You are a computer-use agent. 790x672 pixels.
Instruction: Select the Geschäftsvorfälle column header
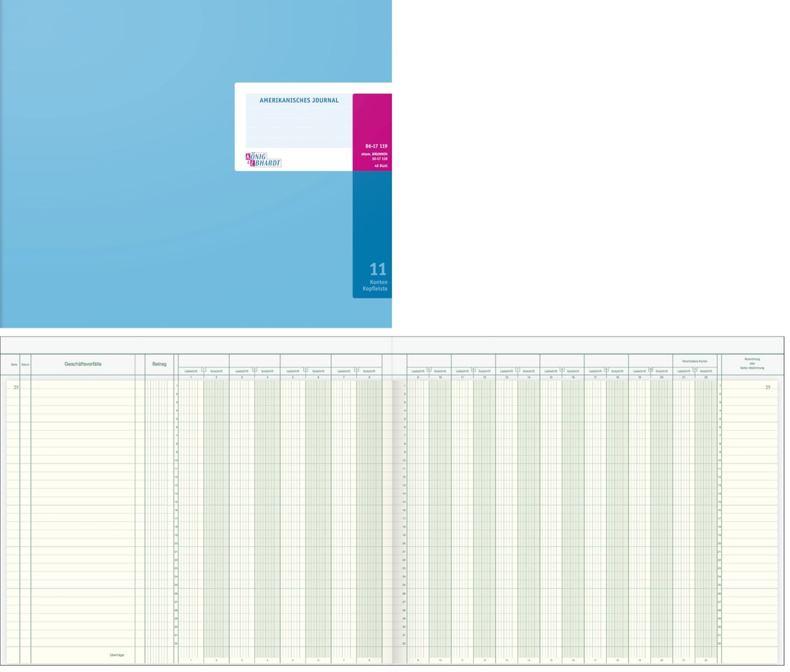83,364
